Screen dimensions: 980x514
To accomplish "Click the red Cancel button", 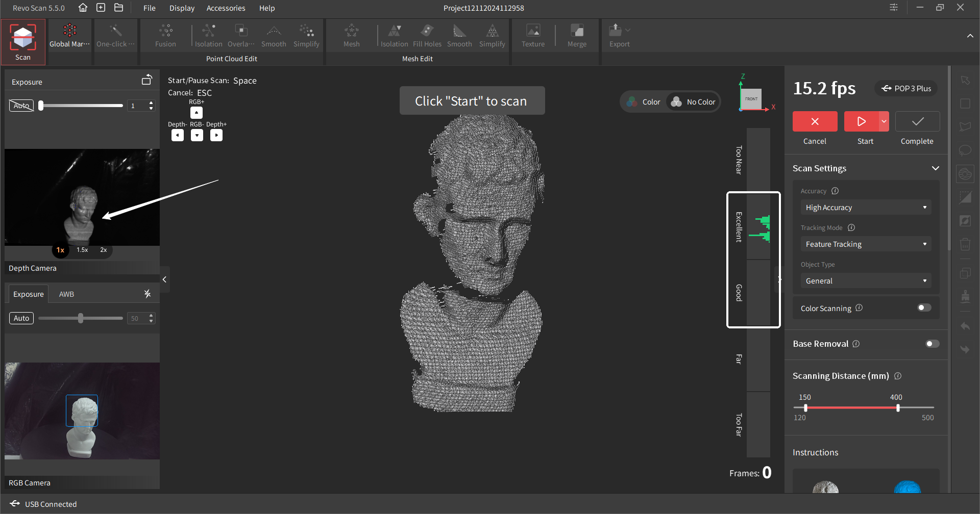I will 815,121.
